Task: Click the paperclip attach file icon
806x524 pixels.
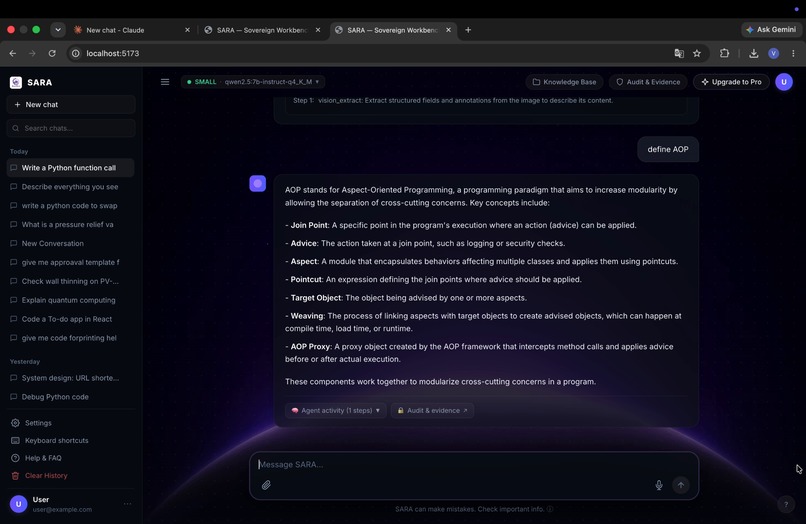Action: 266,485
